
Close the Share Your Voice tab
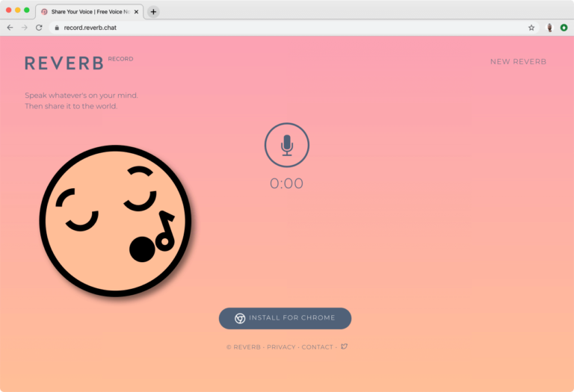136,12
